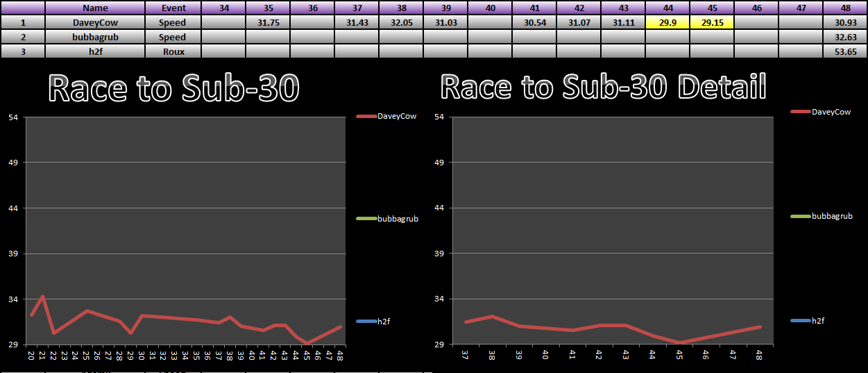Select highlighted cell 29.9
Viewport: 868px width, 373px height.
click(668, 22)
